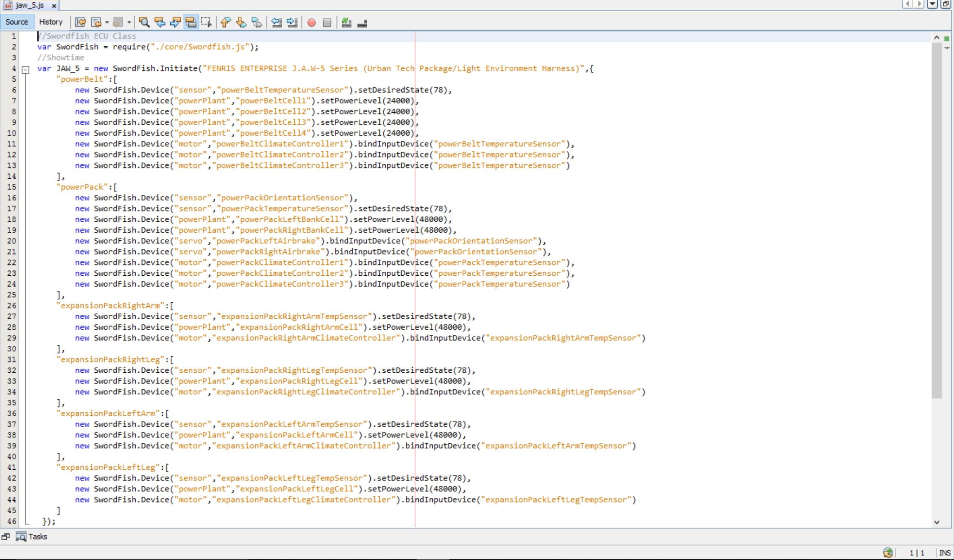
Task: Select the jaw_5.js editor tab
Action: (x=30, y=5)
